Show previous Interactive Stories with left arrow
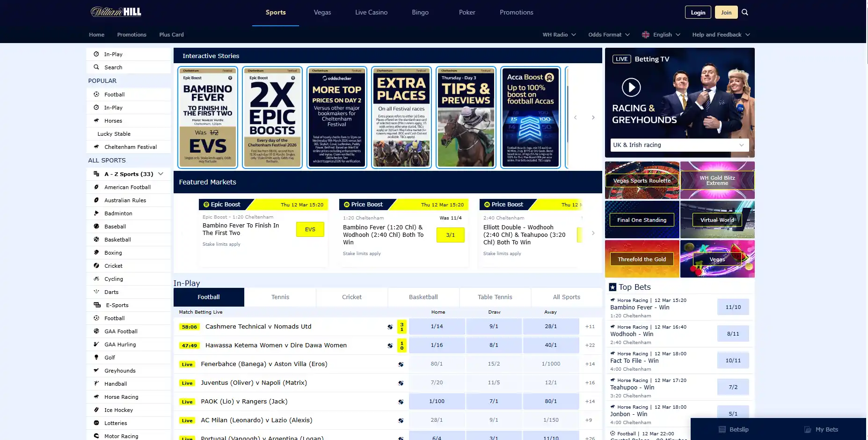The width and height of the screenshot is (868, 440). tap(576, 117)
